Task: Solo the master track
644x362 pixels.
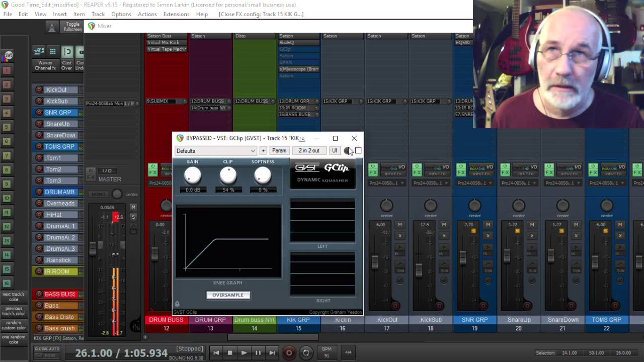Action: (133, 217)
